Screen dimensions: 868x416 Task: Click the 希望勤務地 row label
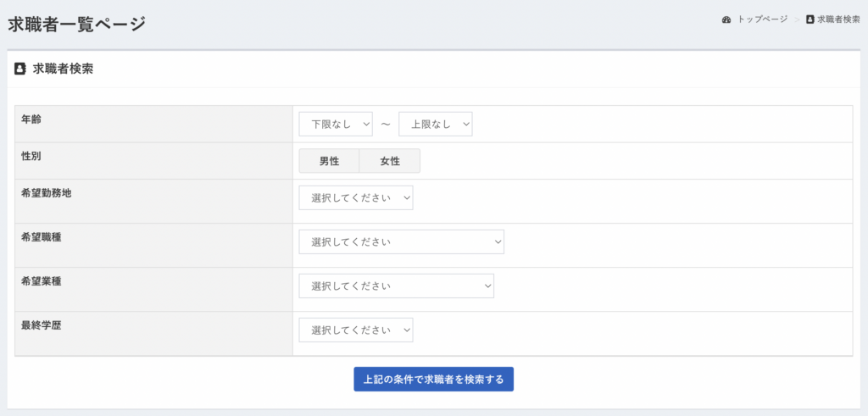coord(47,193)
